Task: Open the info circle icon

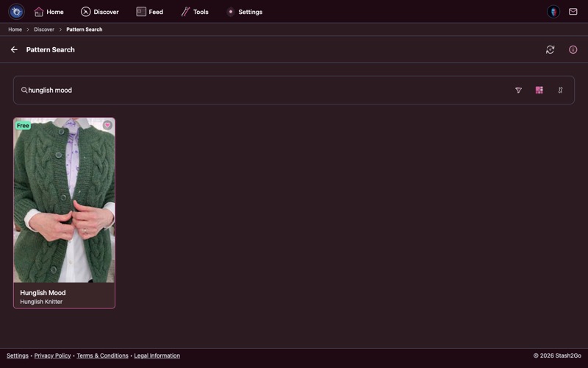Action: click(x=573, y=50)
